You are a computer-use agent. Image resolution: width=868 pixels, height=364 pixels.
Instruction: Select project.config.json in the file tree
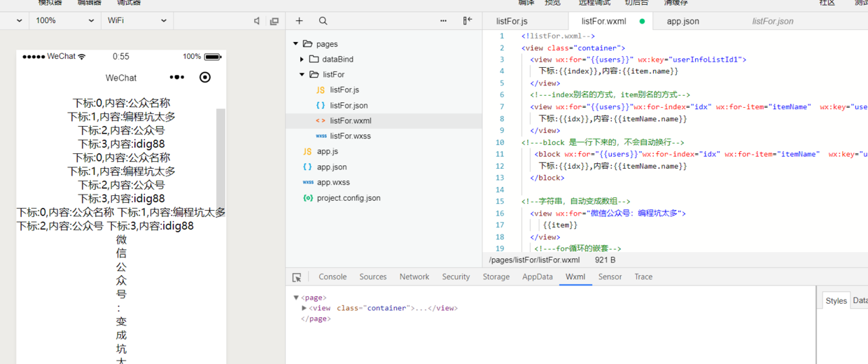348,198
